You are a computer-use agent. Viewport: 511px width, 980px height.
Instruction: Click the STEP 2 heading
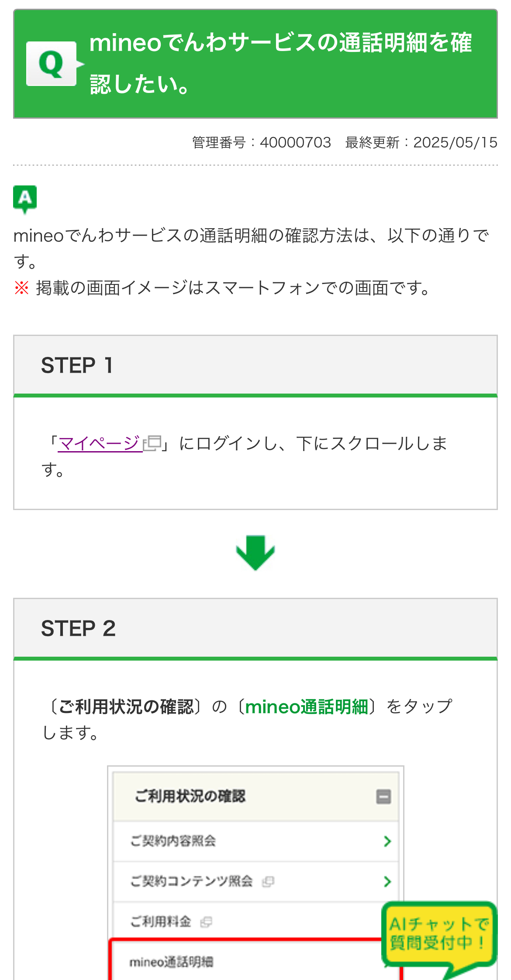pos(78,629)
